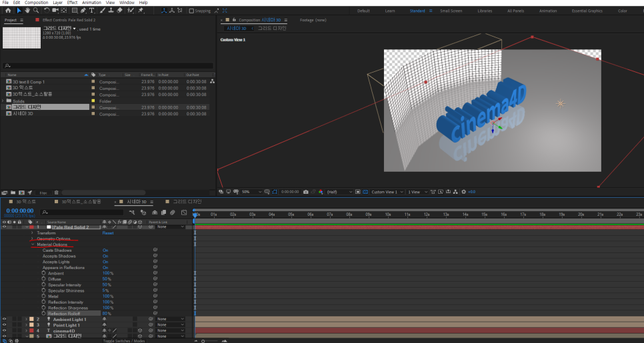Hide the Point Light 1 layer
The image size is (644, 343).
pyautogui.click(x=4, y=325)
